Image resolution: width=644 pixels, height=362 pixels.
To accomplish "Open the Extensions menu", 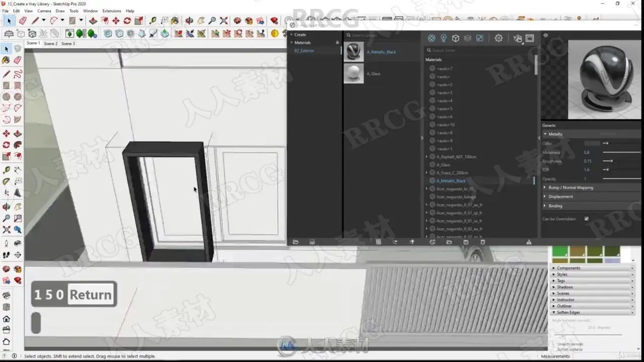I will pos(112,11).
